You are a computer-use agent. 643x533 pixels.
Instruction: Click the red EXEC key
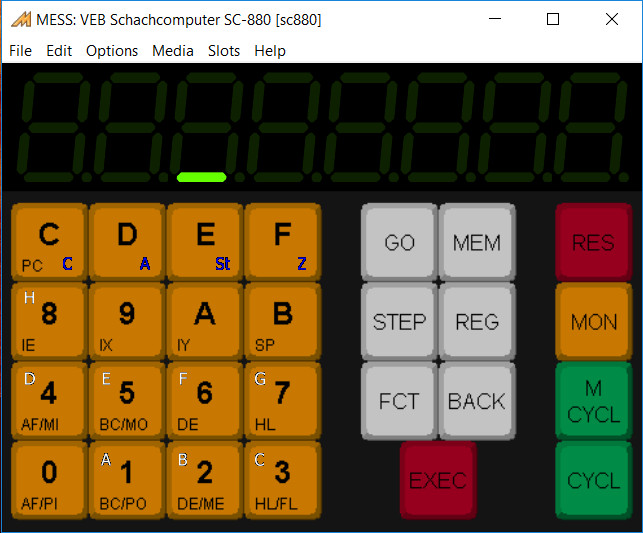(x=438, y=481)
